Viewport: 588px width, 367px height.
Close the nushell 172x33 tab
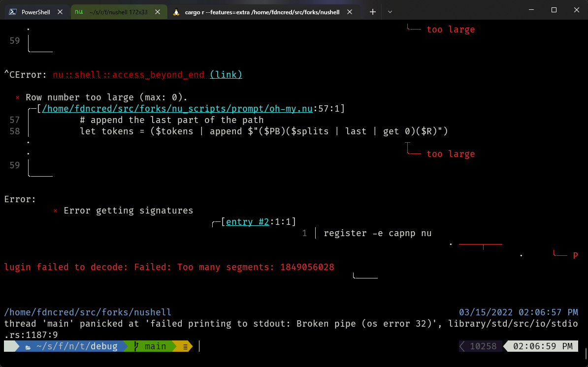157,12
